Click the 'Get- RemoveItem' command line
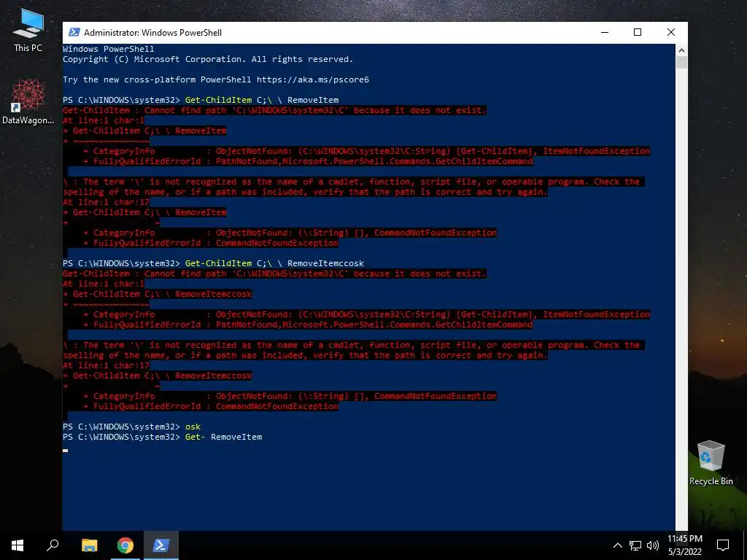The width and height of the screenshot is (747, 560). pos(223,437)
